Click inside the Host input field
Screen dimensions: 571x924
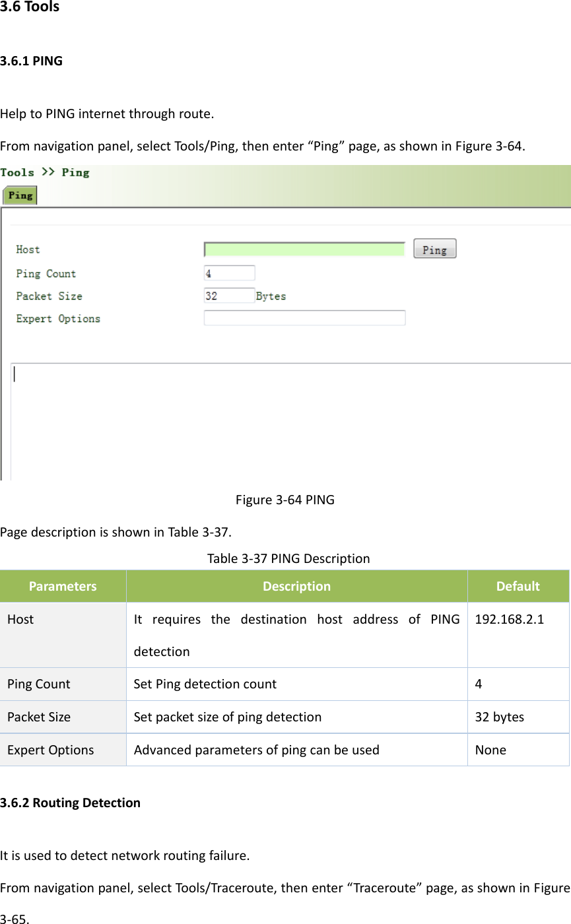tap(304, 249)
